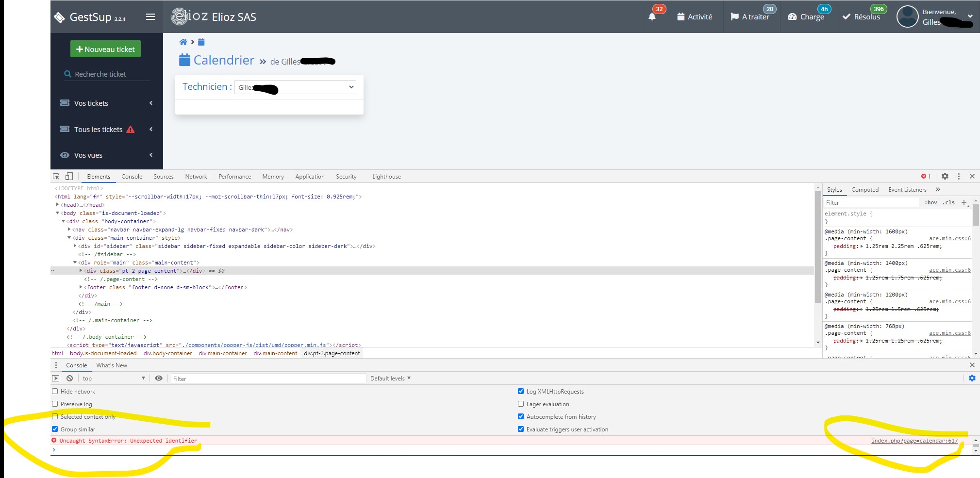Viewport: 980px width, 478px height.
Task: Switch to the DevTools Security tab
Action: click(346, 177)
